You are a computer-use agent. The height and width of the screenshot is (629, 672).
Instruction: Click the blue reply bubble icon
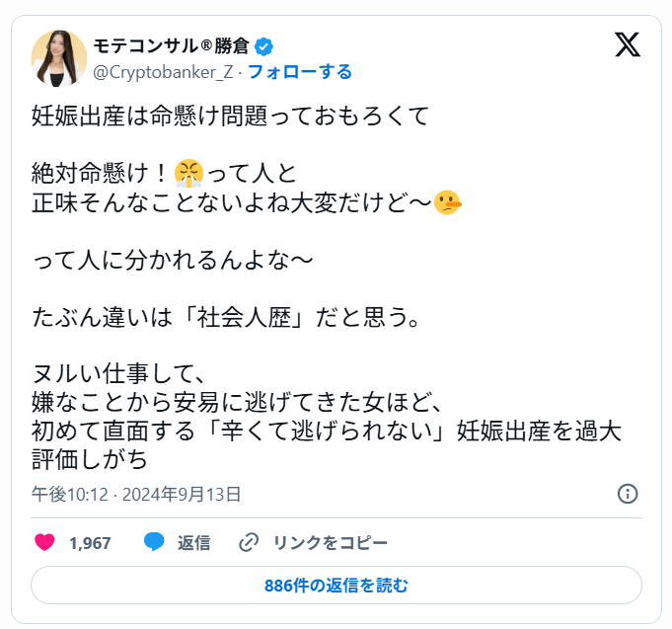[154, 542]
